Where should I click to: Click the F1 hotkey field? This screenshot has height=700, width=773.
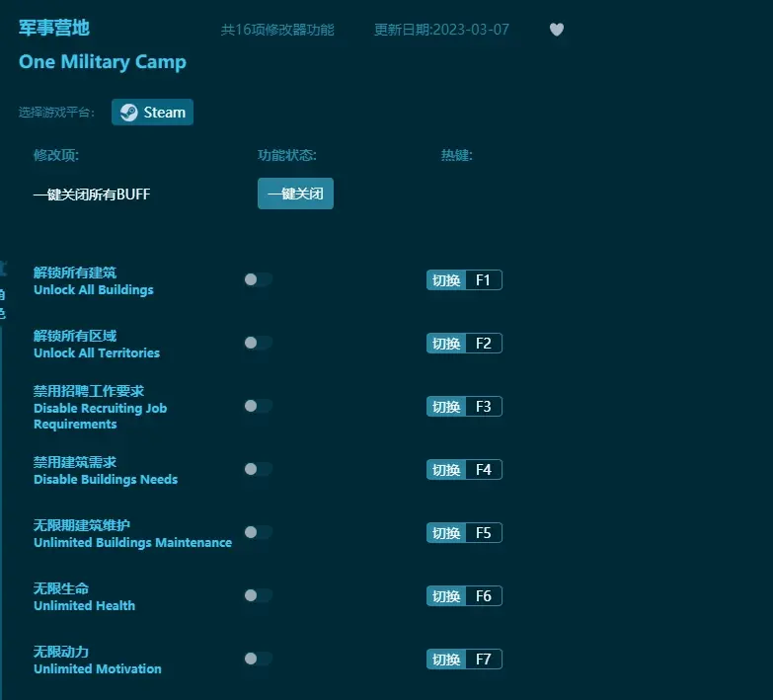[x=484, y=280]
